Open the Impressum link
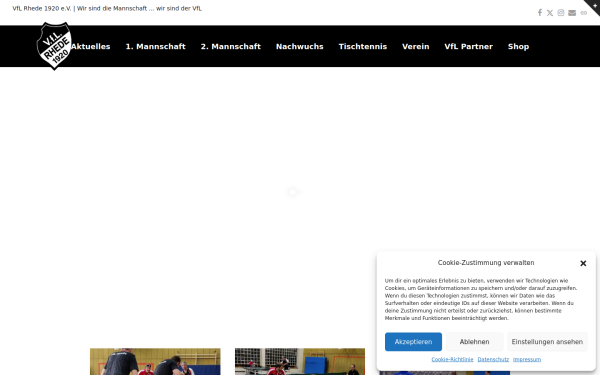 click(x=527, y=359)
